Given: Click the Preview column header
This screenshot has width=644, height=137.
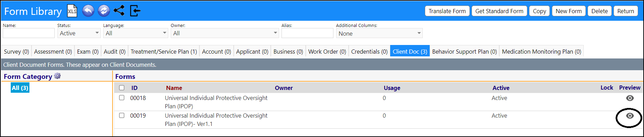Looking at the screenshot, I should click(630, 88).
